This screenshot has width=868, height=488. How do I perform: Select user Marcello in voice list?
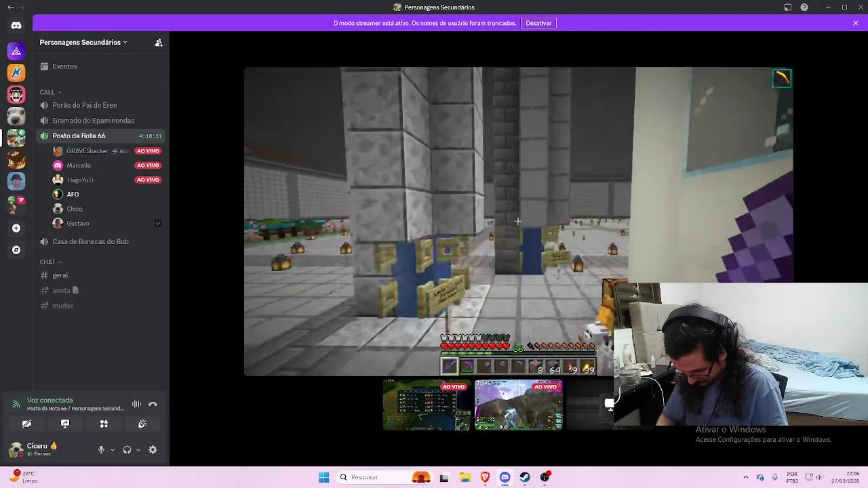(107, 165)
